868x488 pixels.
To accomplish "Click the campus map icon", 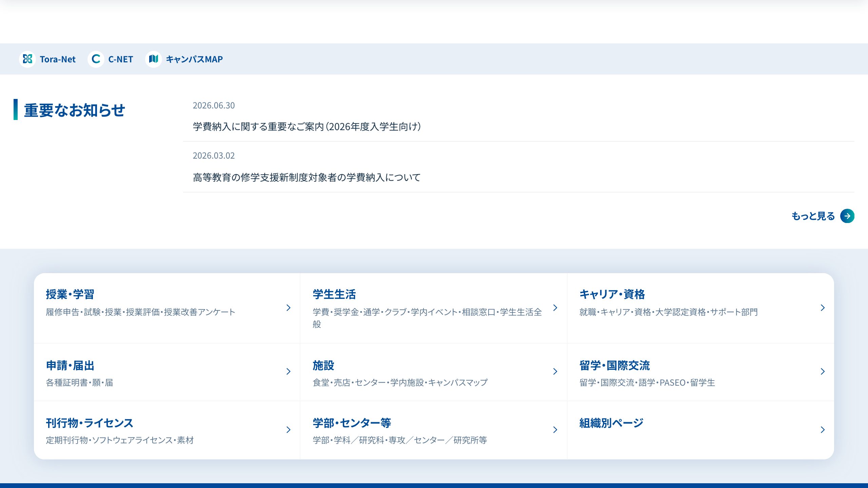I will click(x=154, y=59).
